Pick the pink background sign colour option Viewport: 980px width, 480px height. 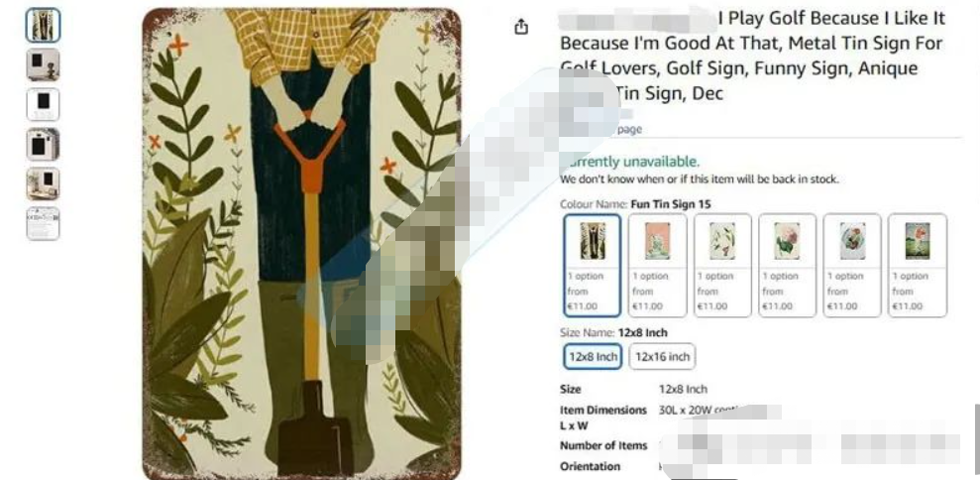[658, 266]
